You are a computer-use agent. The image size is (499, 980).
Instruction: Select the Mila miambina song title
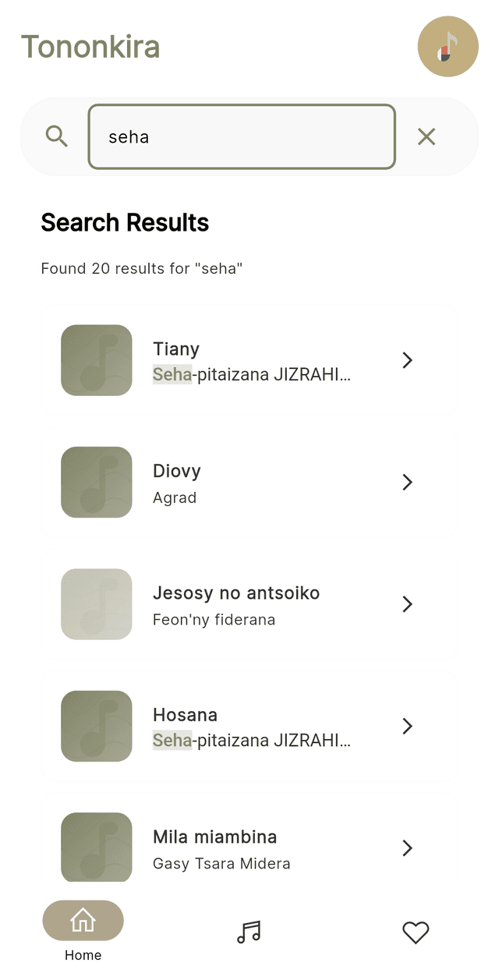click(214, 837)
